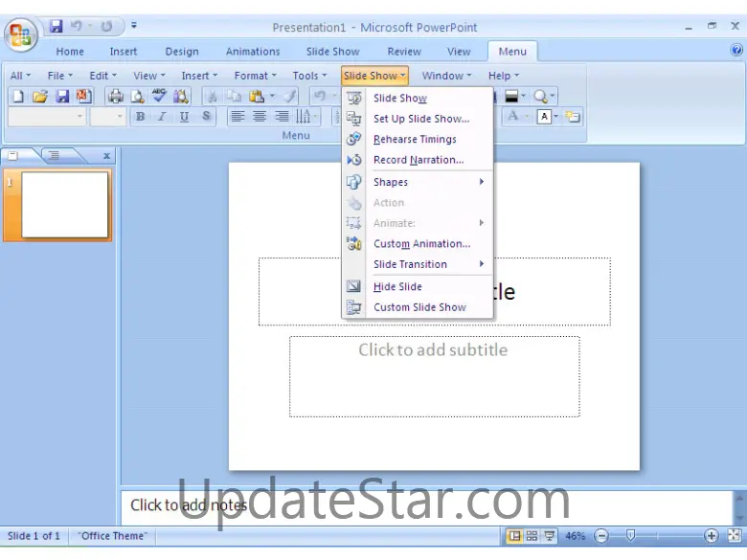Image resolution: width=747 pixels, height=560 pixels.
Task: Align text left
Action: click(x=238, y=117)
